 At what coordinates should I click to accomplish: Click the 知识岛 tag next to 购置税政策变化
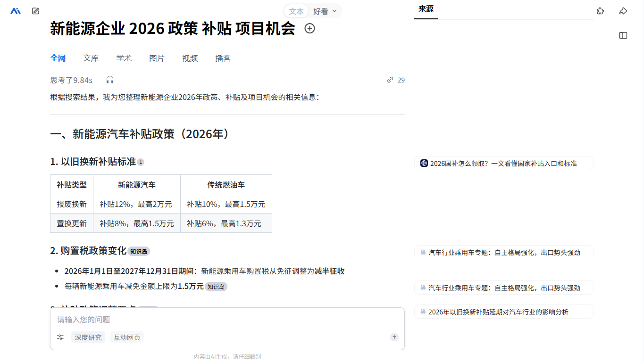139,251
